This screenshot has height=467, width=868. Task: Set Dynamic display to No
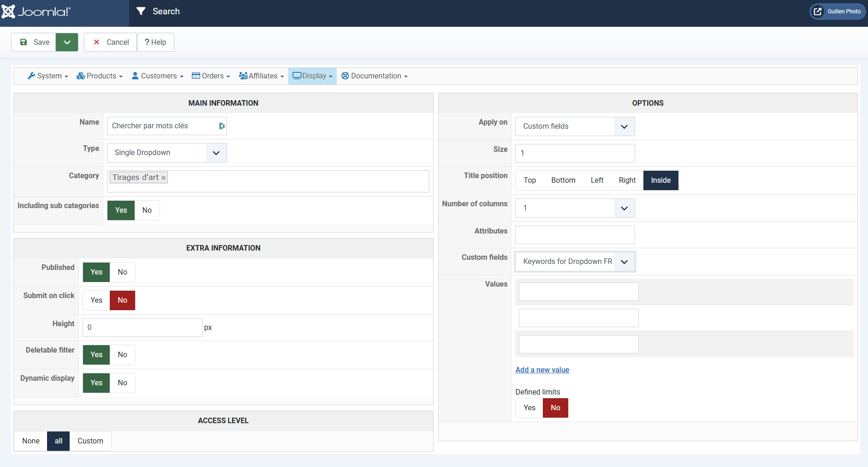(122, 383)
